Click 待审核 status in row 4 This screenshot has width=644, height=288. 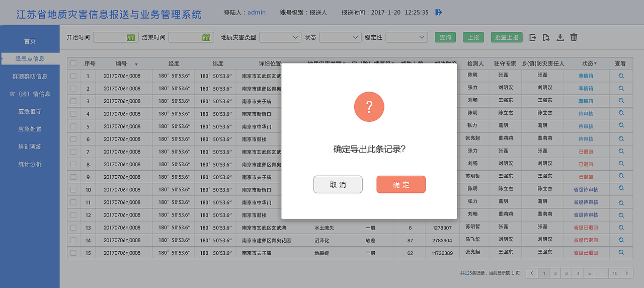coord(586,114)
